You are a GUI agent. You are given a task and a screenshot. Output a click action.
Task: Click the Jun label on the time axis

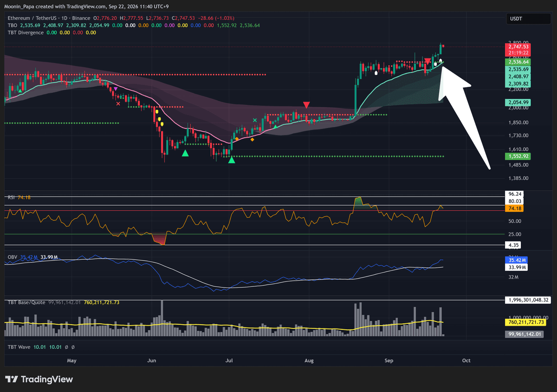coord(151,360)
